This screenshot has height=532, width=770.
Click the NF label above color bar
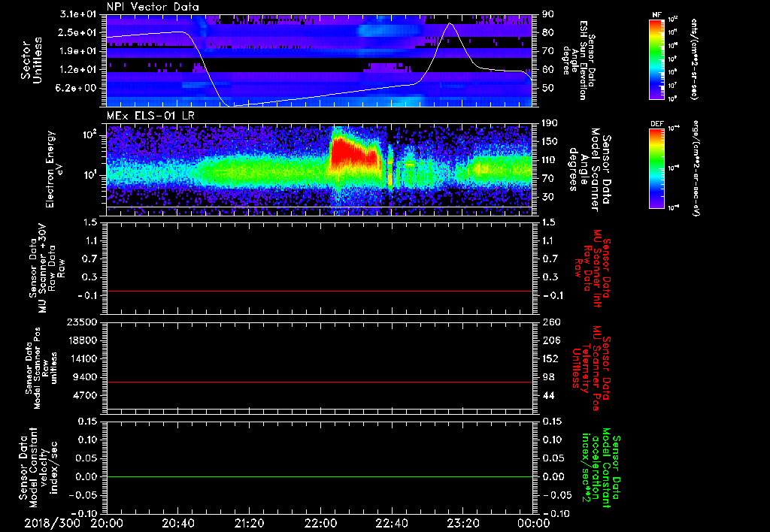click(x=657, y=15)
